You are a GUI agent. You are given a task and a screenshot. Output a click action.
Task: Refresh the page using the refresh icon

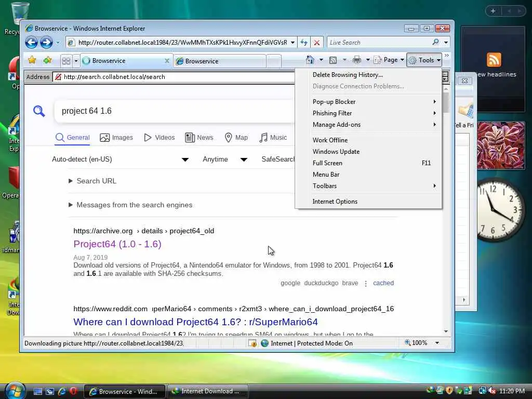304,43
